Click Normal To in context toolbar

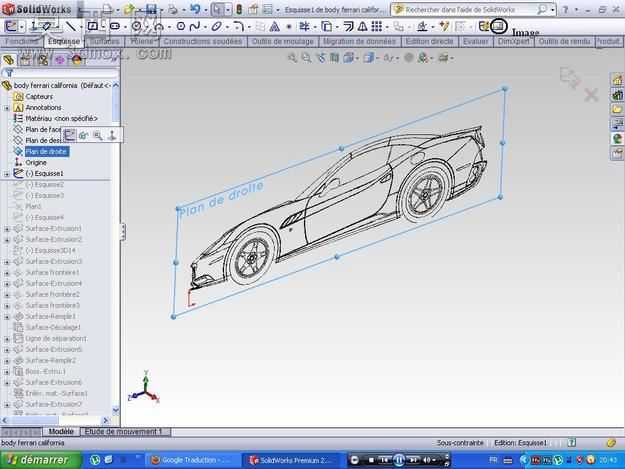(x=112, y=135)
